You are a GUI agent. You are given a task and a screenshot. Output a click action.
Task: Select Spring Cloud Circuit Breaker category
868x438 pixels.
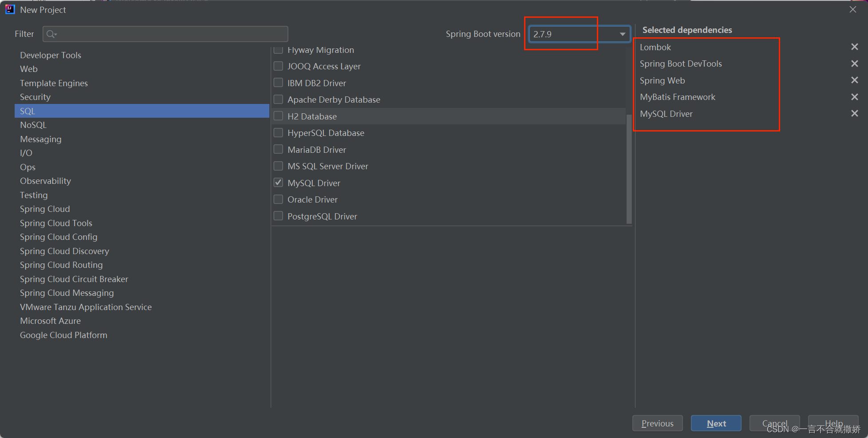(x=142, y=279)
